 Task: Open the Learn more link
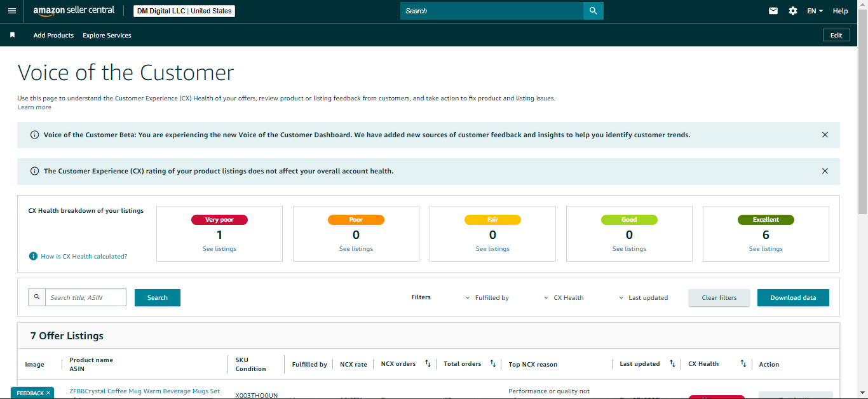pos(34,107)
